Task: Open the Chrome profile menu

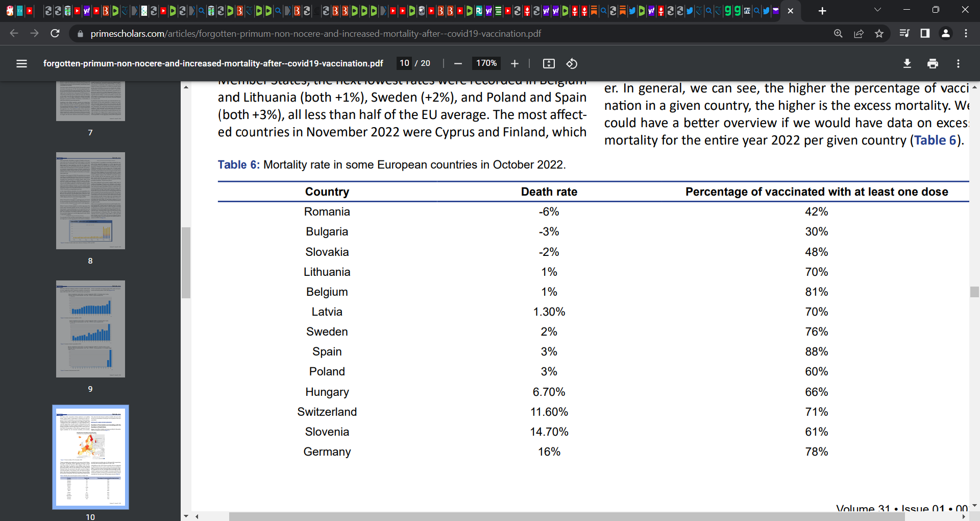Action: click(x=945, y=33)
